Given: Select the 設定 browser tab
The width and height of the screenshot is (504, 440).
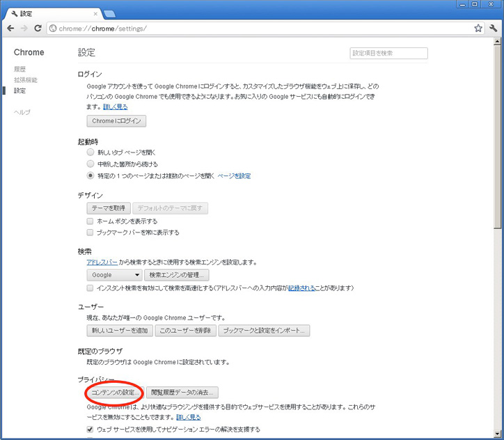Looking at the screenshot, I should pos(53,14).
